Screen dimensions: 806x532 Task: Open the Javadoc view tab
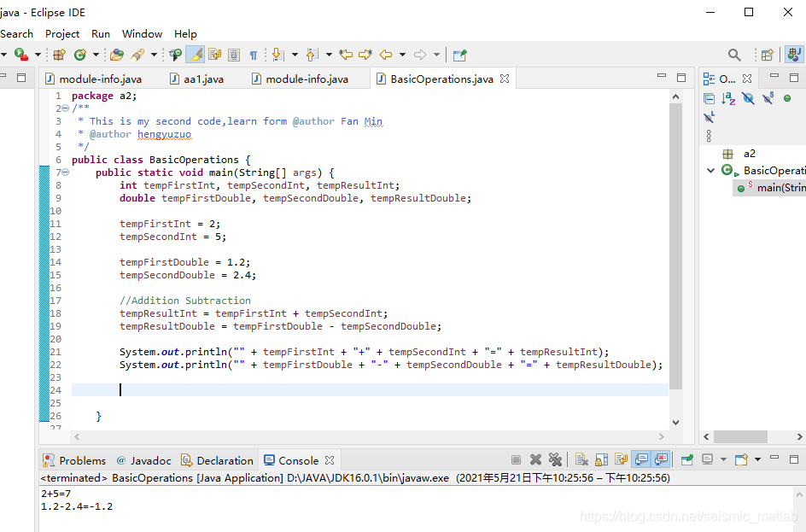pos(143,460)
